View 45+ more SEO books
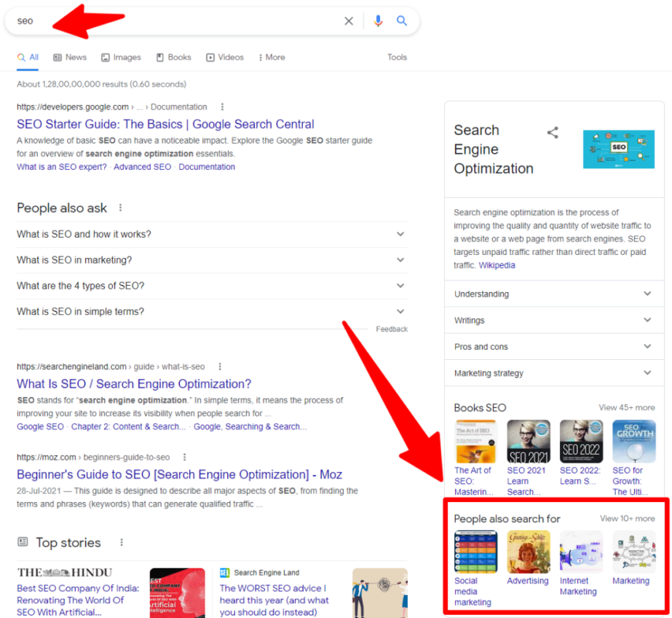 click(627, 408)
